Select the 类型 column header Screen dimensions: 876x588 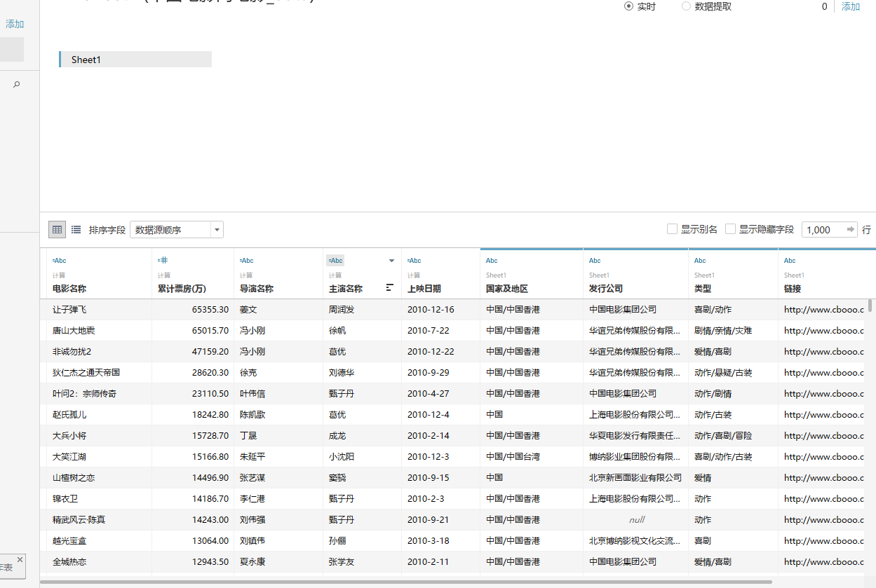tap(703, 289)
